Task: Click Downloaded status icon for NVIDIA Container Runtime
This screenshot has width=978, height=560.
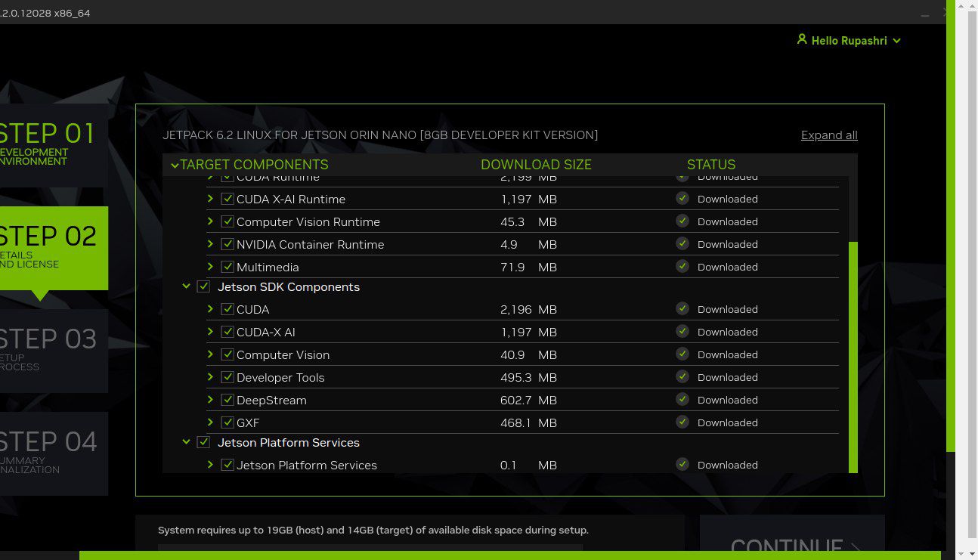Action: [682, 243]
